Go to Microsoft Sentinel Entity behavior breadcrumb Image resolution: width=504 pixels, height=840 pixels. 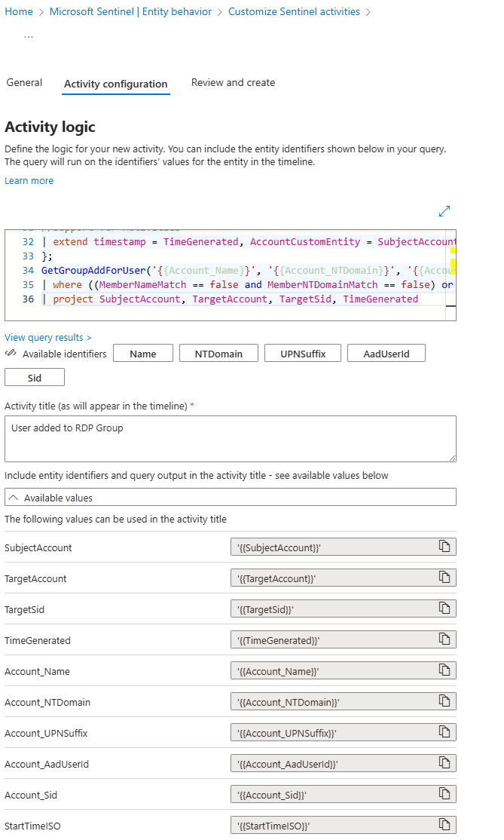pyautogui.click(x=130, y=12)
